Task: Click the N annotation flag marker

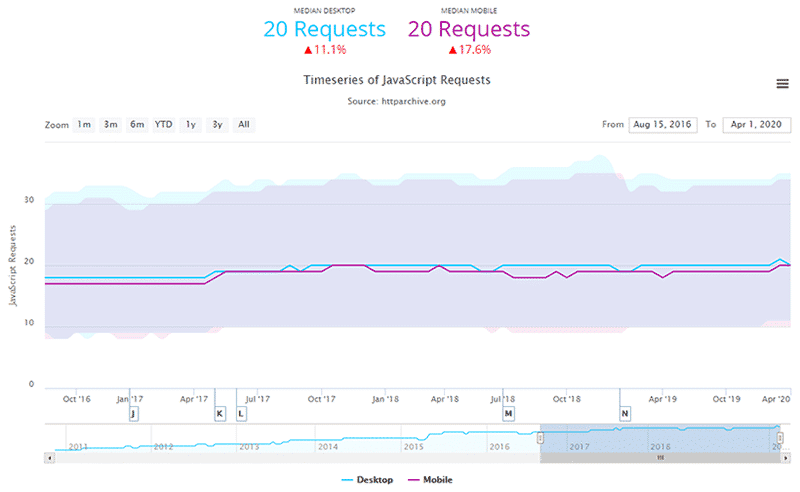Action: [625, 413]
